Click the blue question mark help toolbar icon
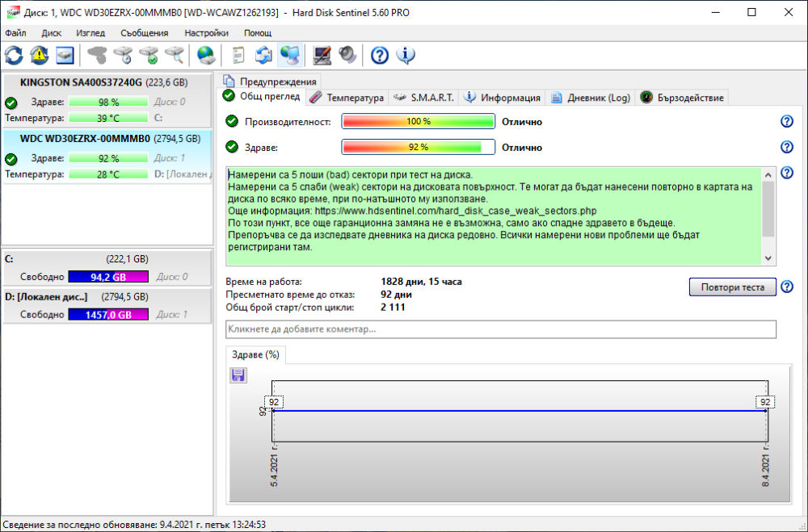Image resolution: width=808 pixels, height=532 pixels. coord(380,55)
